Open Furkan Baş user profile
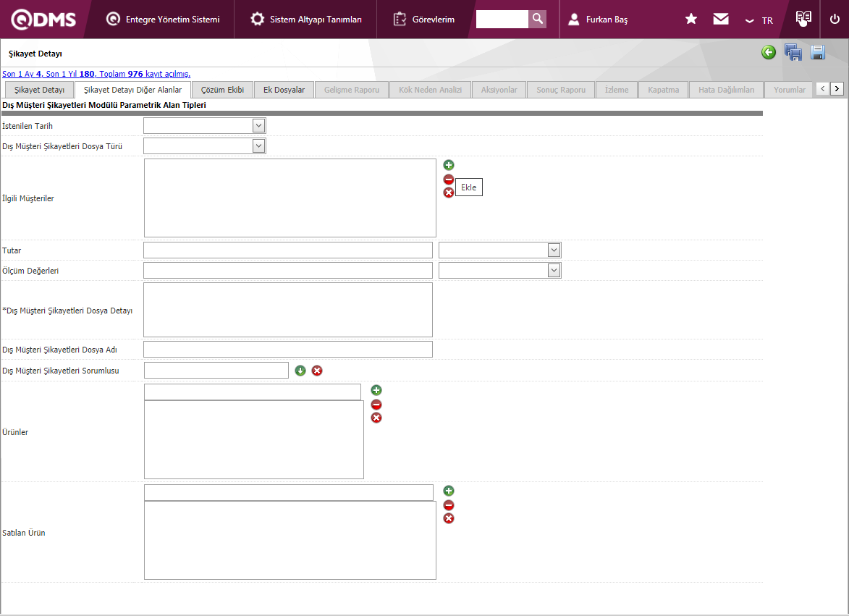849x616 pixels. click(x=599, y=20)
